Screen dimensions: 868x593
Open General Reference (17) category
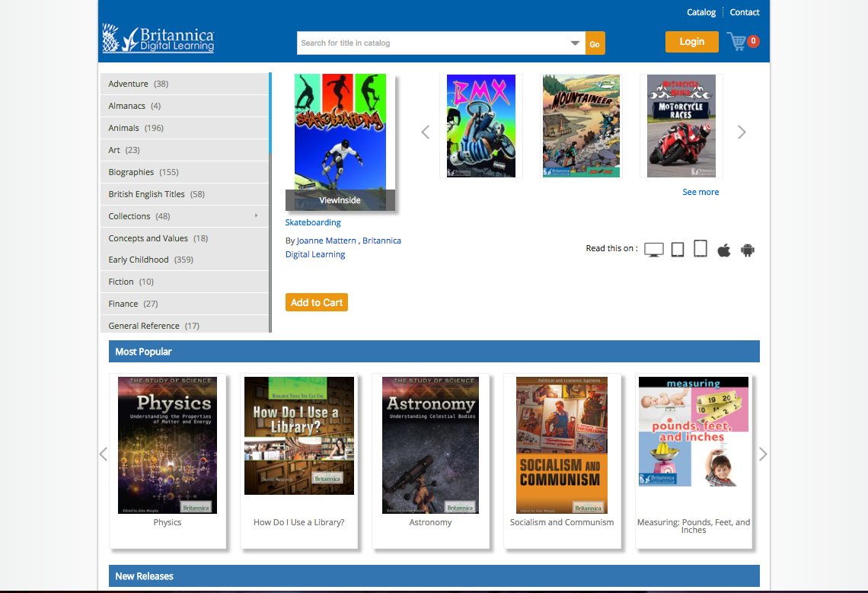[x=184, y=324]
